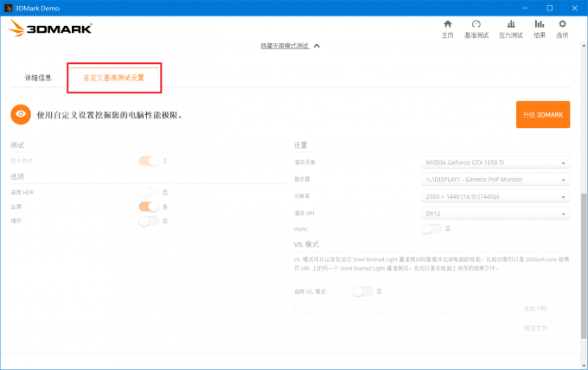Toggle the graphics test (显卡测试) switch

149,161
